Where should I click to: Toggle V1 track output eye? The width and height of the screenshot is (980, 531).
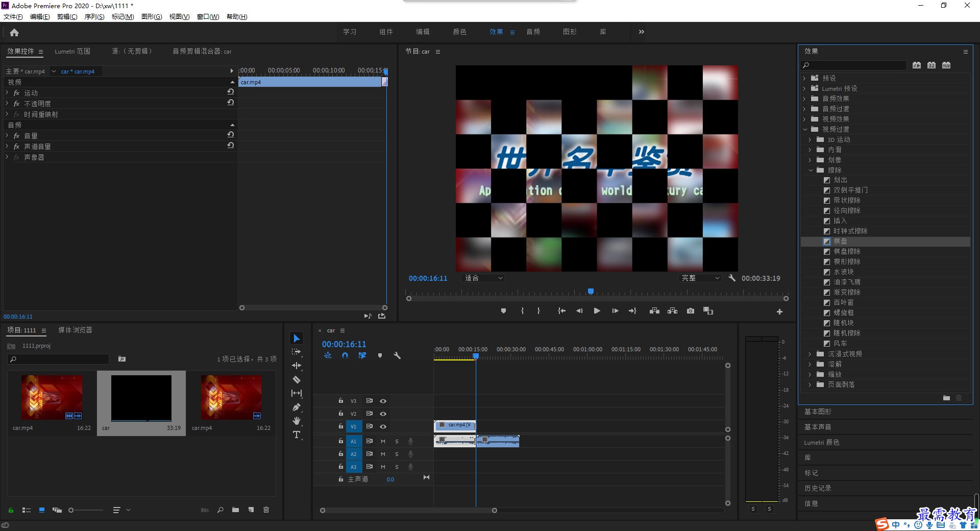click(x=383, y=426)
